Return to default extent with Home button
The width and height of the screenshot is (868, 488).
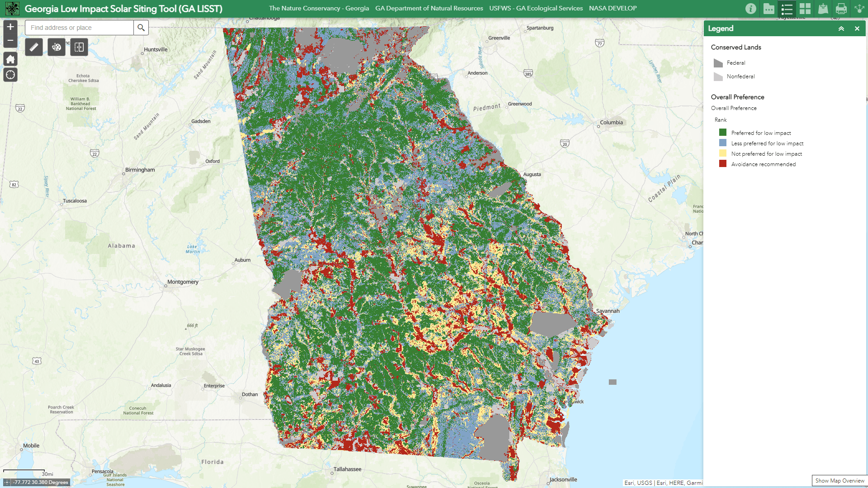(10, 59)
